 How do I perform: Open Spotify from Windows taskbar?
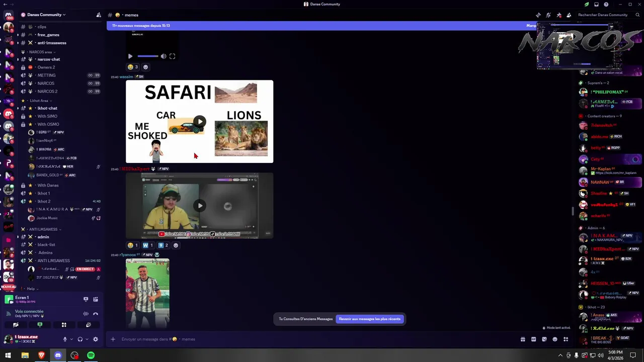(91, 355)
